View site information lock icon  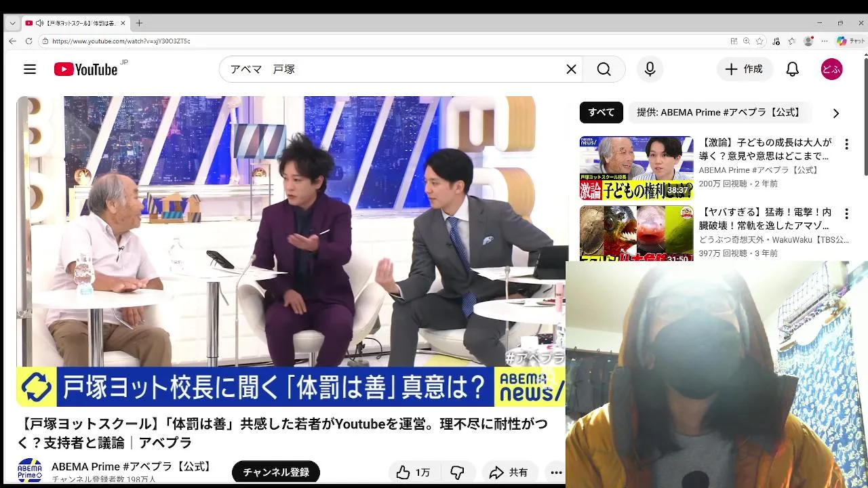(x=45, y=41)
